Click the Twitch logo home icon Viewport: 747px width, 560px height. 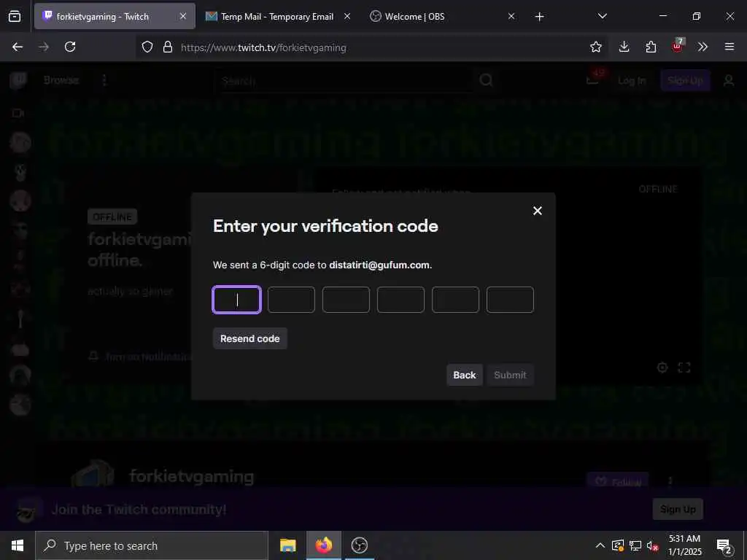pos(18,80)
